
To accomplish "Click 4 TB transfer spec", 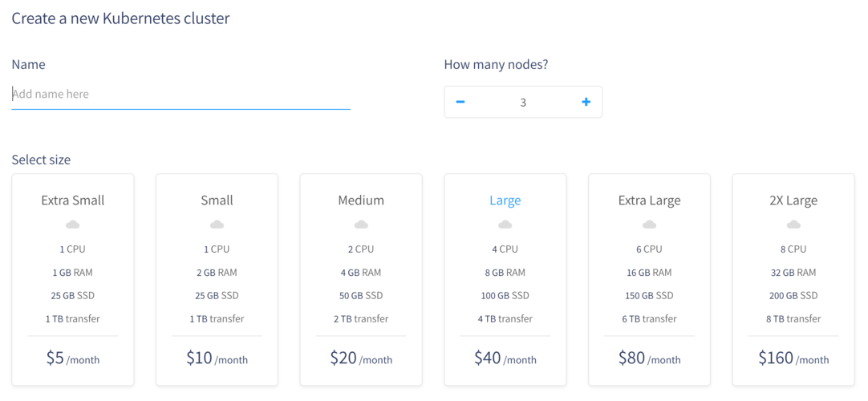I will click(505, 318).
